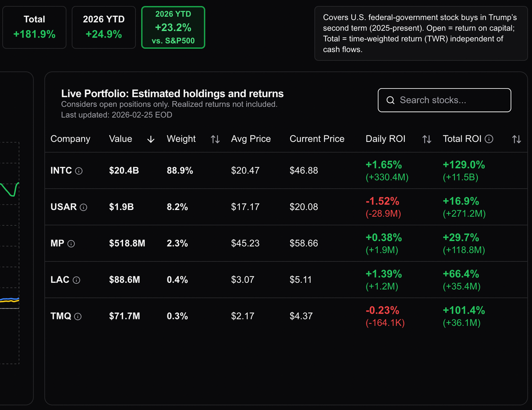Select the 2026 YTD vs. S&P500 card

click(x=173, y=28)
